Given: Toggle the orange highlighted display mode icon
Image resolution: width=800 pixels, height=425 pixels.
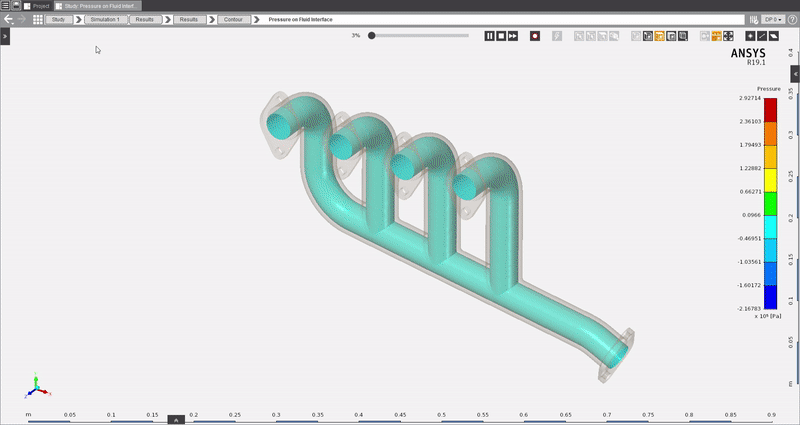Looking at the screenshot, I should pyautogui.click(x=659, y=36).
